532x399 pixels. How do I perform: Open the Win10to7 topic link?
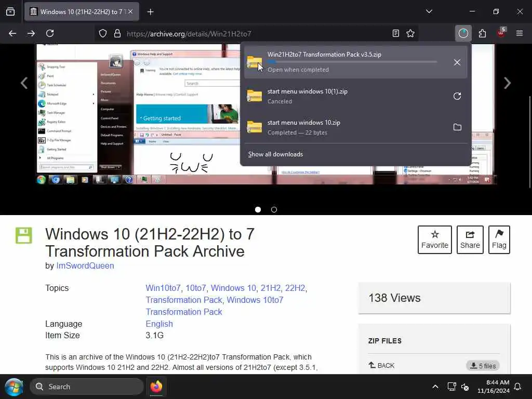tap(163, 288)
